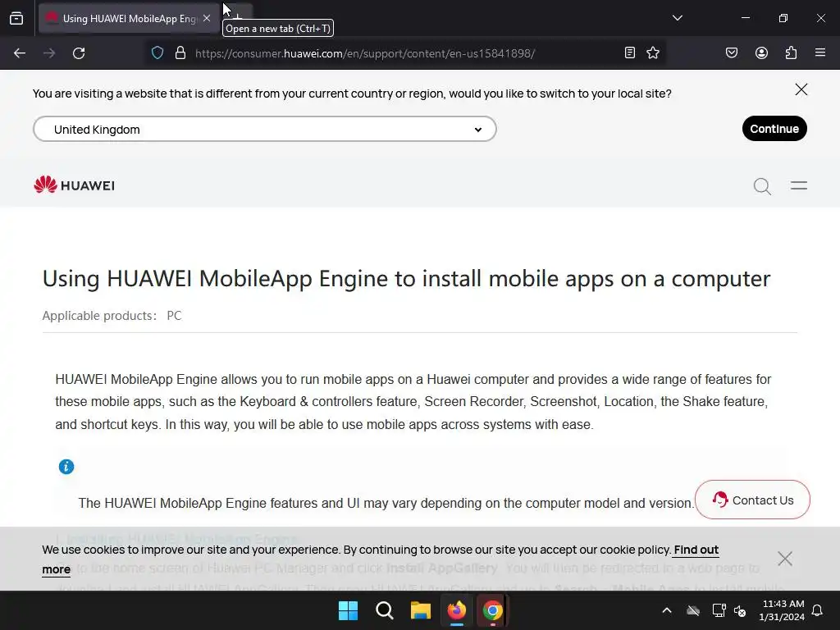Reload the current page
The image size is (840, 630).
tap(79, 53)
